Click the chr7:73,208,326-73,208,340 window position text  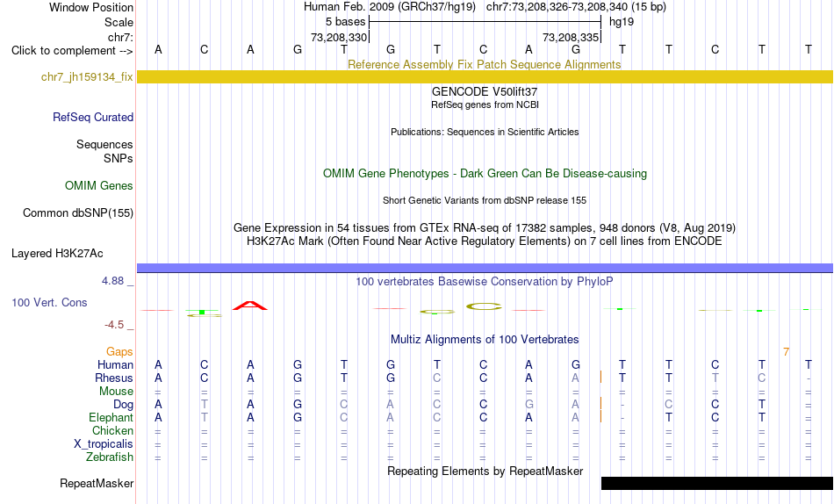[576, 7]
